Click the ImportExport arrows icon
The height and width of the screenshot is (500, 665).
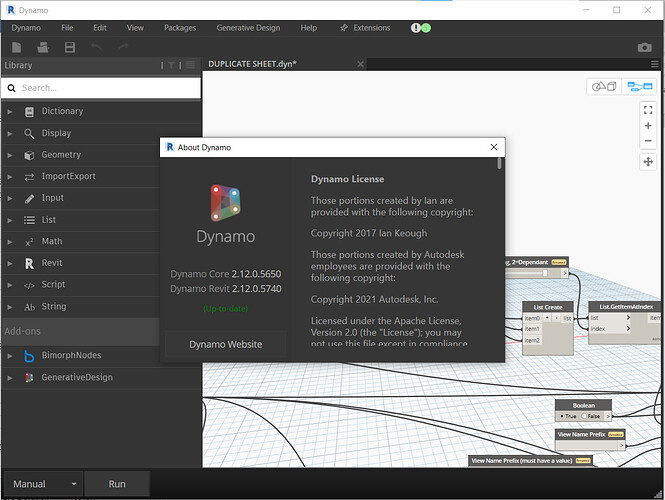tap(29, 177)
